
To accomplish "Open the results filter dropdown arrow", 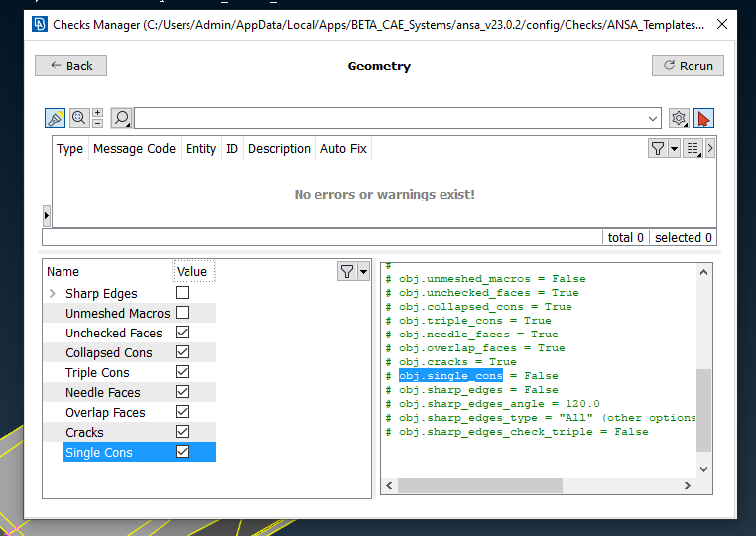I will coord(674,149).
